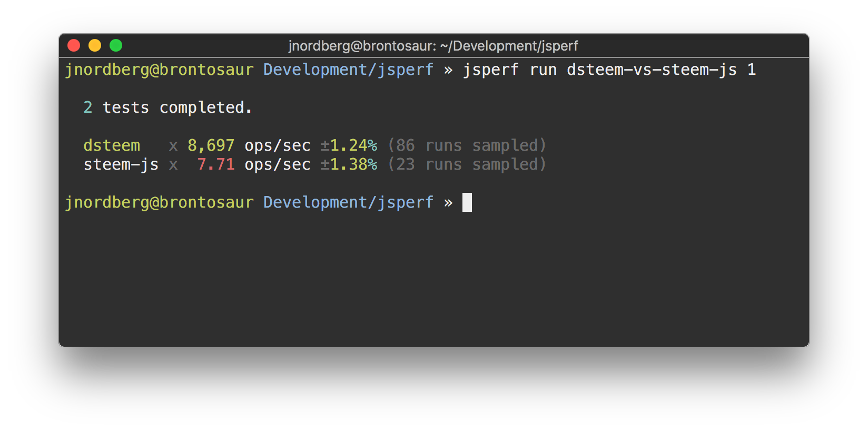The height and width of the screenshot is (431, 868).
Task: Click 'Development/jsperf' path in the bottom prompt
Action: [348, 202]
